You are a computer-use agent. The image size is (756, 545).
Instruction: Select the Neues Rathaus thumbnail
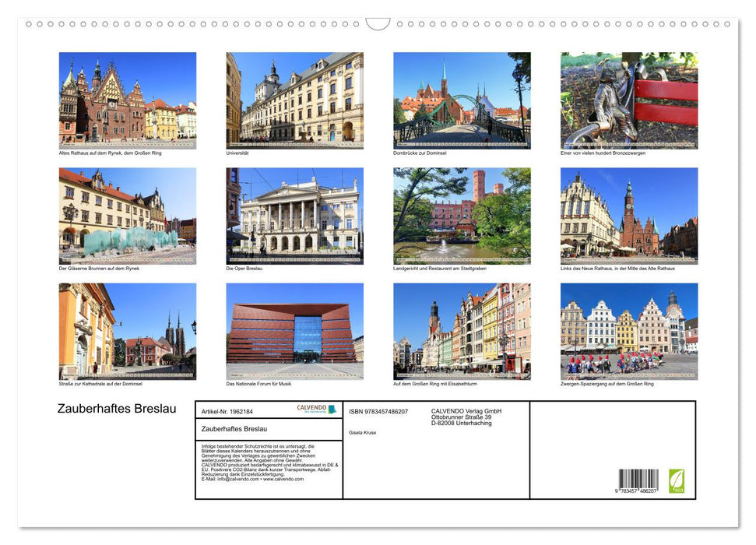(628, 216)
